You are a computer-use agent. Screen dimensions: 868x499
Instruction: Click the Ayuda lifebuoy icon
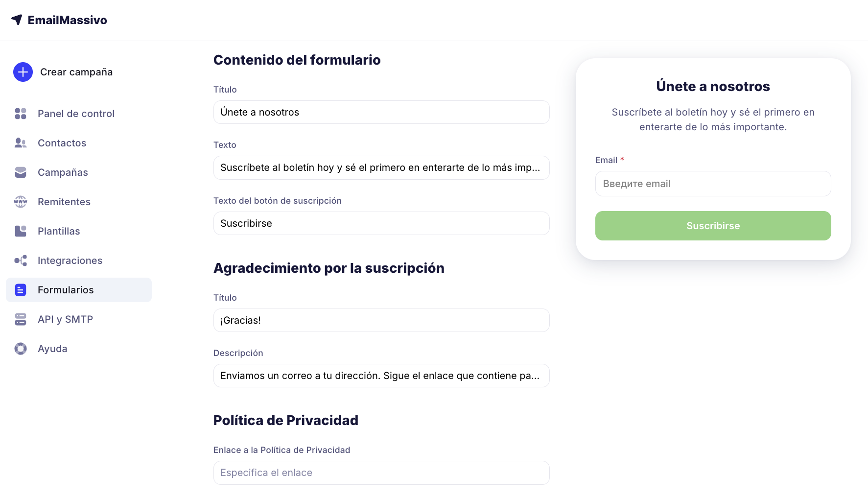[x=21, y=349]
